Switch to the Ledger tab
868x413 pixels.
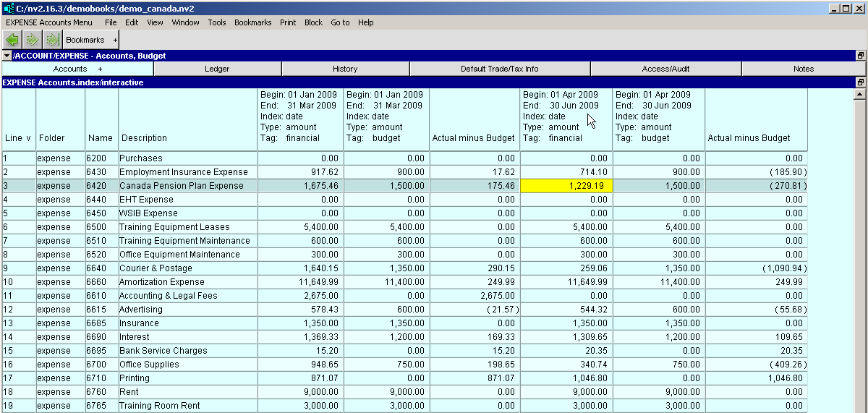(x=217, y=69)
